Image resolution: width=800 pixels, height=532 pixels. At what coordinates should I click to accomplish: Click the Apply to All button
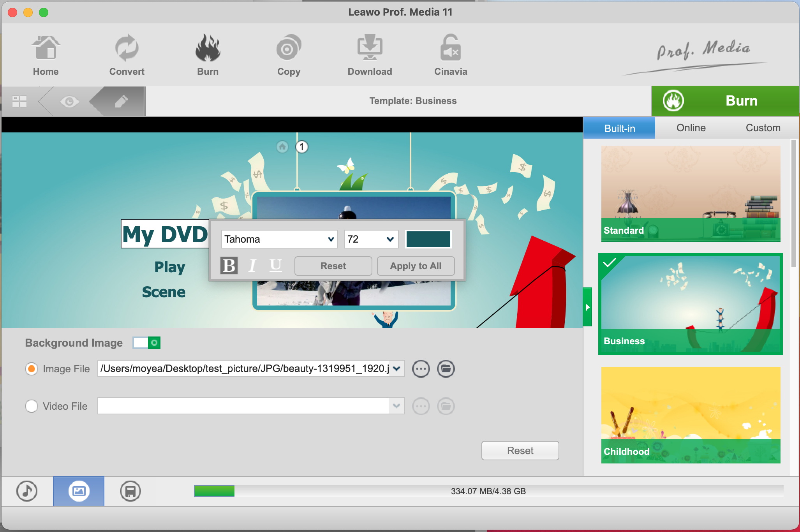(x=416, y=266)
